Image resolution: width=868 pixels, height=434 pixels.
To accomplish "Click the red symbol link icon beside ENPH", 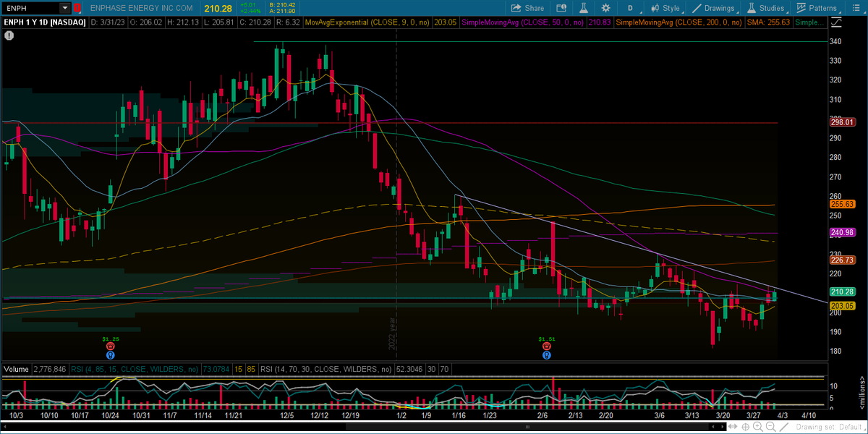I will click(x=77, y=8).
